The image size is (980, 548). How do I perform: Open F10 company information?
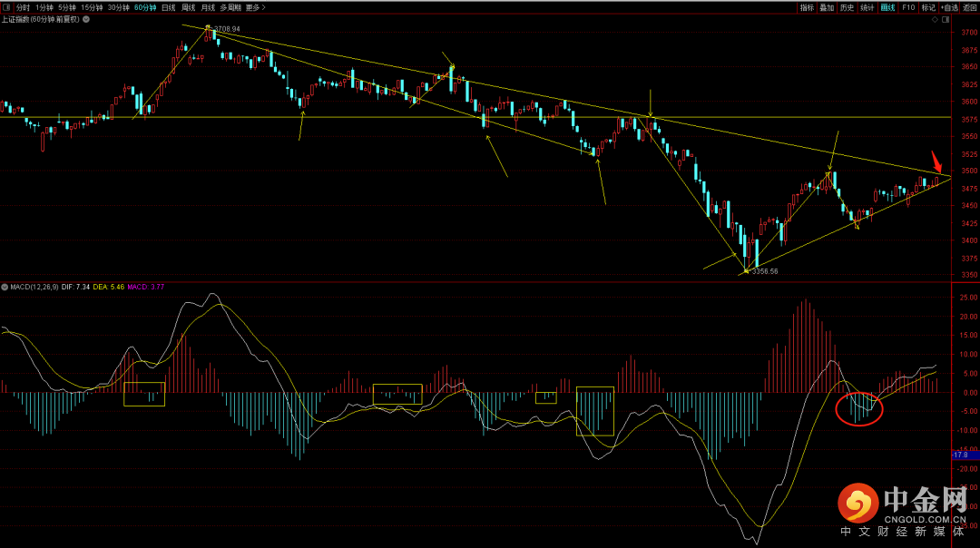(908, 7)
